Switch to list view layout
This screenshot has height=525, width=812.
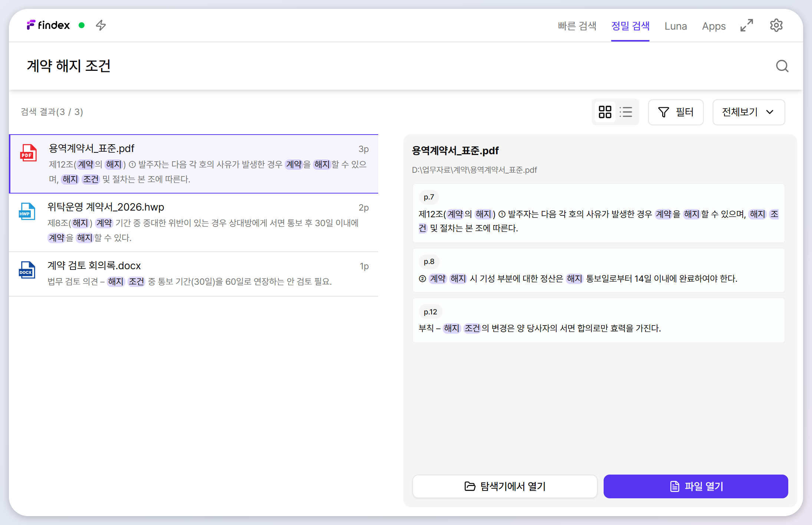(626, 112)
